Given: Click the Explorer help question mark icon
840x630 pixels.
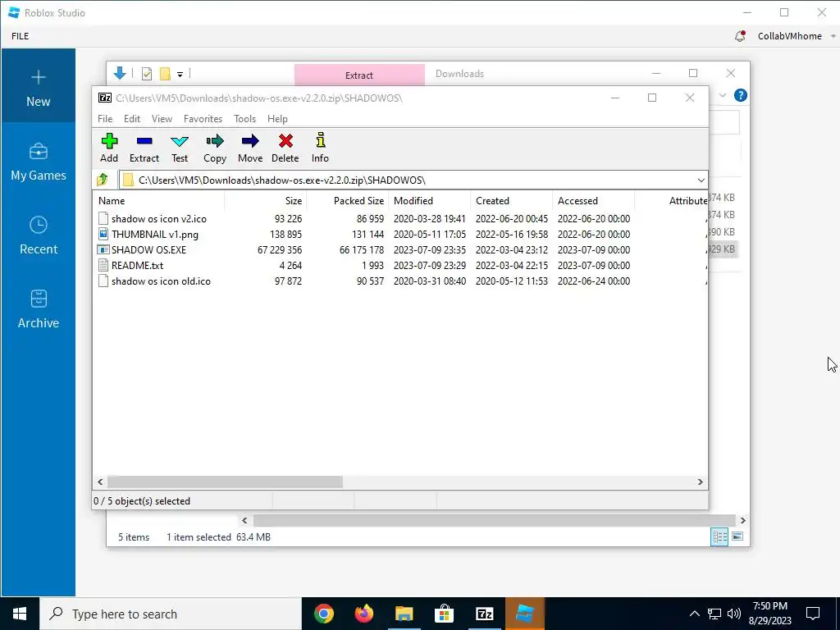Looking at the screenshot, I should (x=741, y=95).
